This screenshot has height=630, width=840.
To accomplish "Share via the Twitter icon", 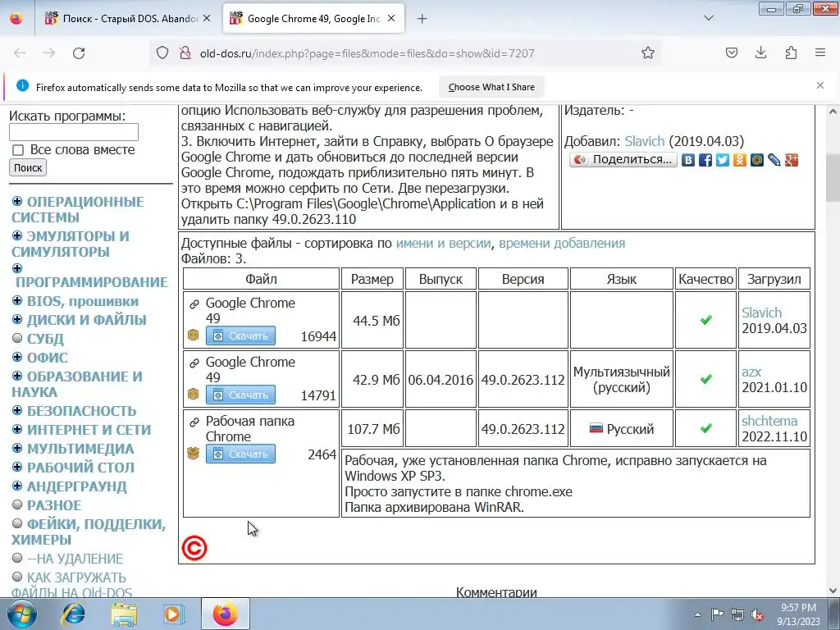I will [722, 160].
